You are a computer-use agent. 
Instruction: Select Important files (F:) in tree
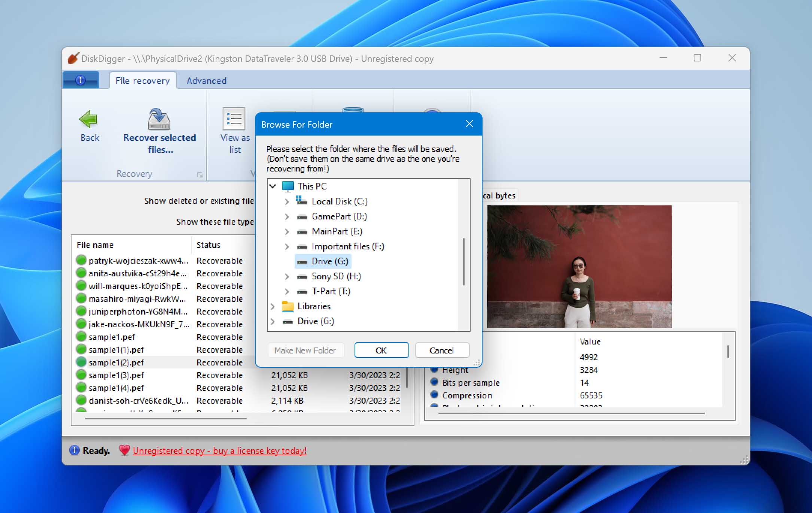tap(348, 246)
